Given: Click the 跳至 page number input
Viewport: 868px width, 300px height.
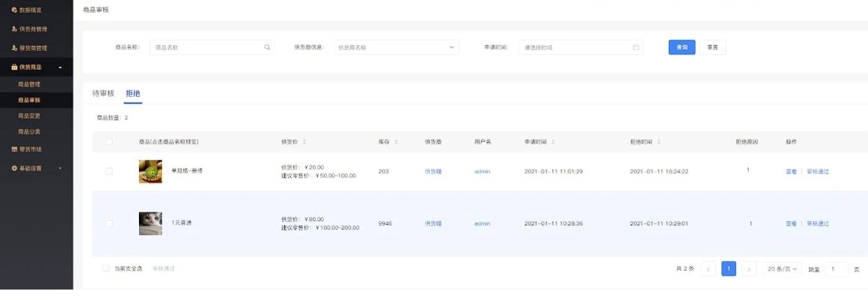Looking at the screenshot, I should tap(836, 269).
